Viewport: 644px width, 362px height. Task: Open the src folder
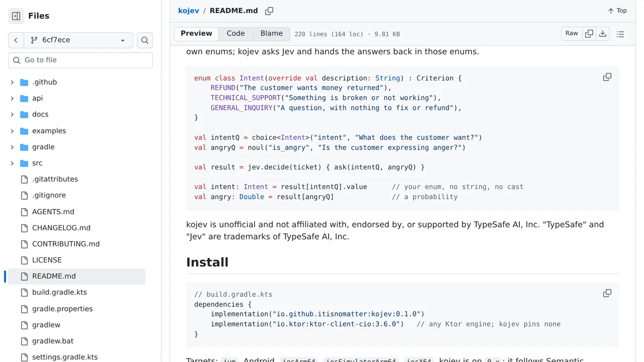click(37, 163)
